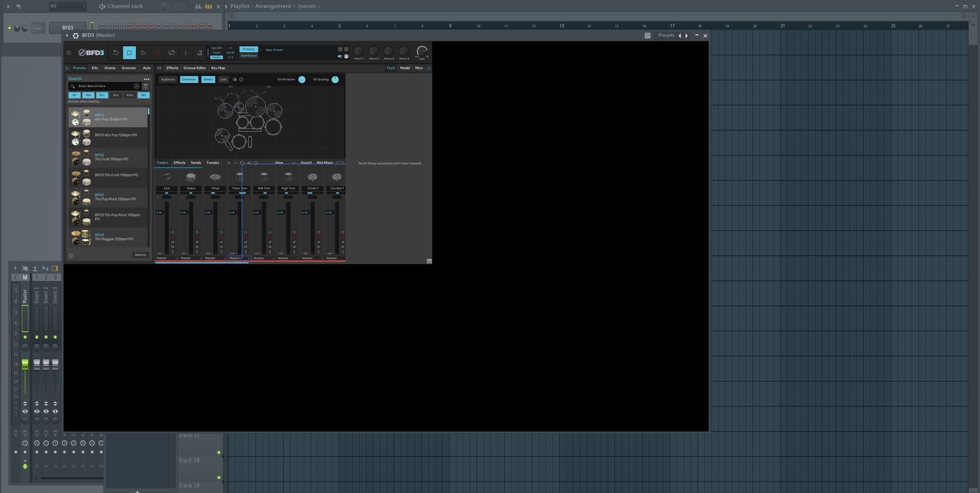This screenshot has width=980, height=493.
Task: Switch to the Grooves tab
Action: 129,68
